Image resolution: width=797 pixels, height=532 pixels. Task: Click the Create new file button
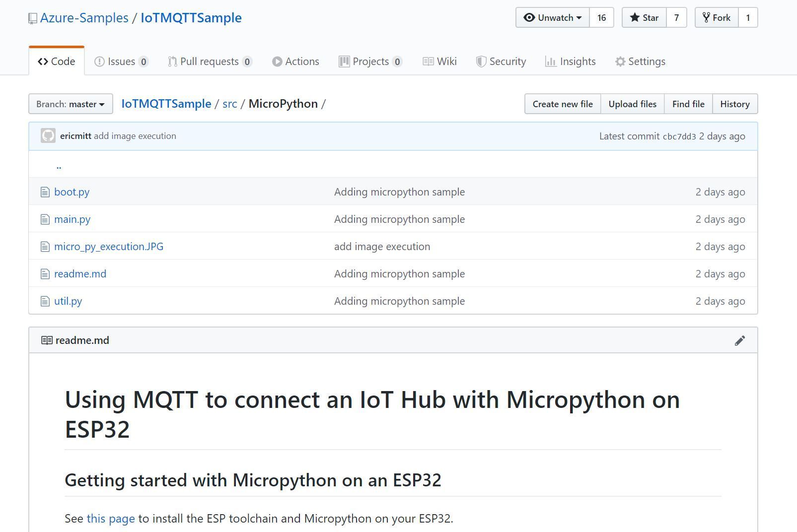point(562,104)
